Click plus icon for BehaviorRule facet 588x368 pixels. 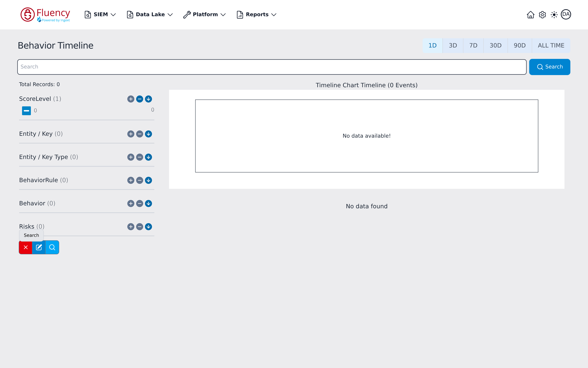click(x=131, y=180)
